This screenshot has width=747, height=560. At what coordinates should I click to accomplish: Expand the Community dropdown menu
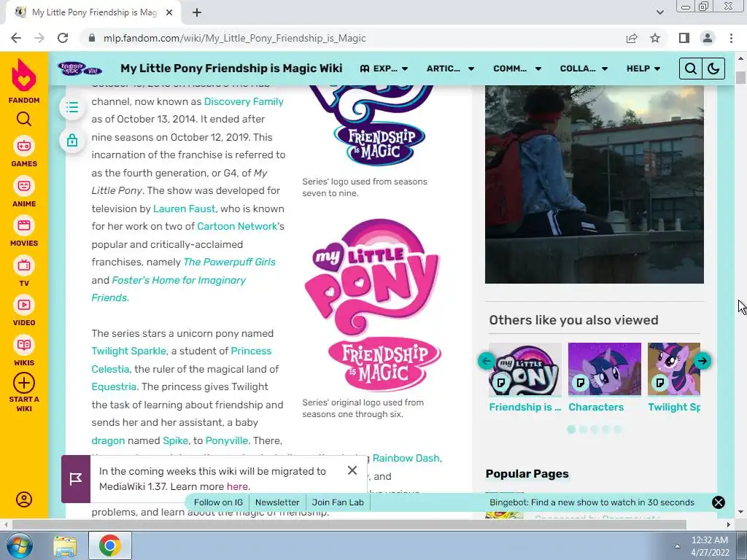tap(517, 69)
